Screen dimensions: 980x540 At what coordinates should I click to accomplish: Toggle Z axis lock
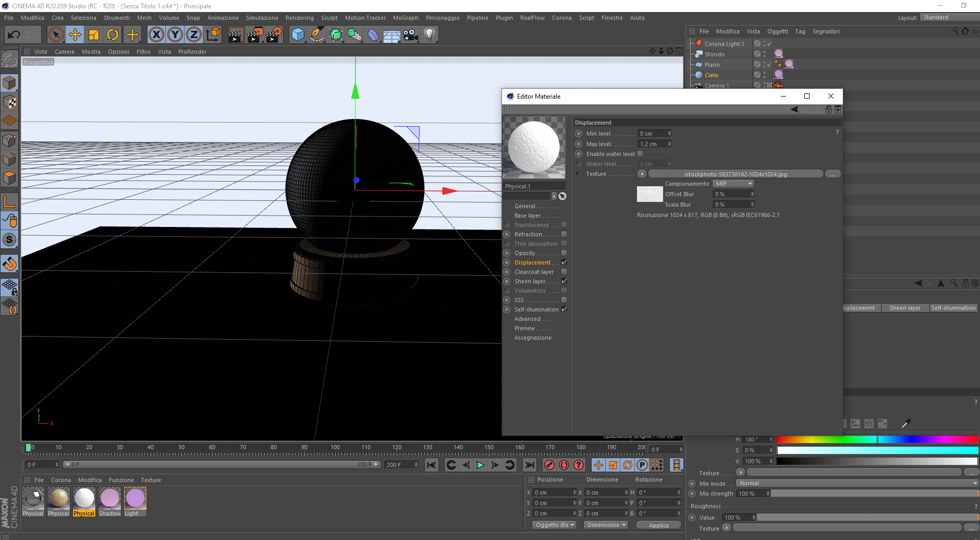click(x=194, y=35)
